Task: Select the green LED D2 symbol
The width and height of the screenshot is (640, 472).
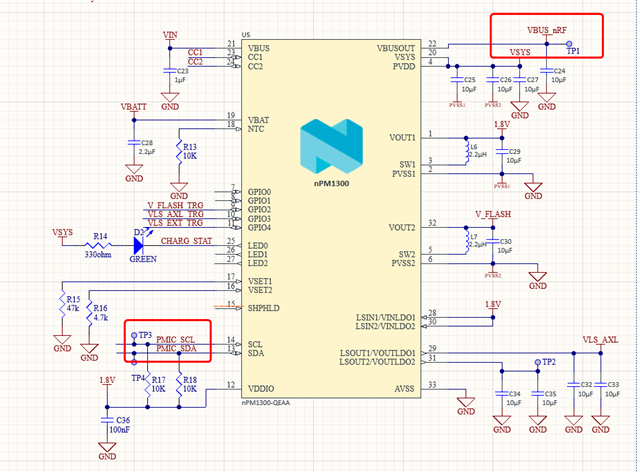Action: pos(139,245)
